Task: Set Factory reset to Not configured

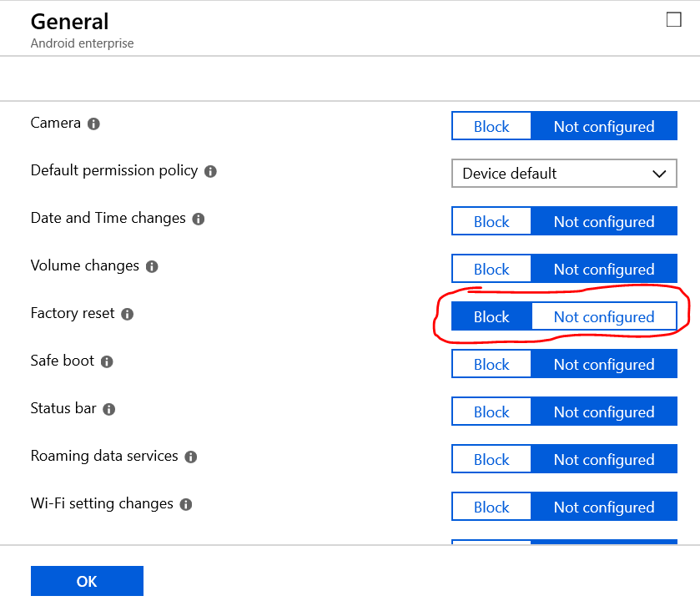Action: point(603,316)
